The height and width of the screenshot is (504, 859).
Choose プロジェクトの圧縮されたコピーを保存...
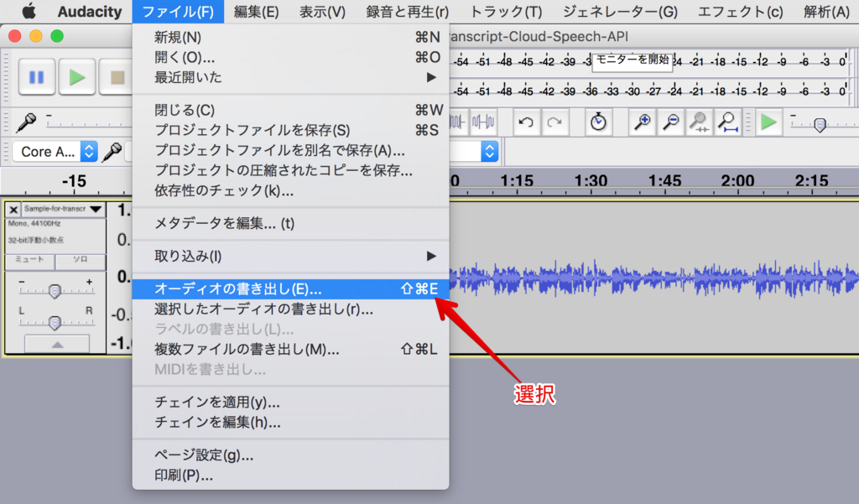click(x=290, y=170)
